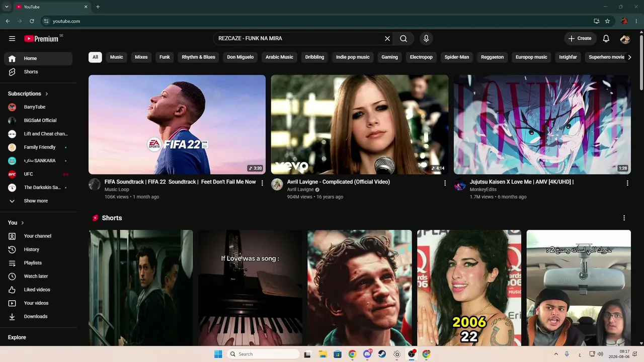The height and width of the screenshot is (362, 644).
Task: Open Downloads in the sidebar
Action: (x=38, y=317)
